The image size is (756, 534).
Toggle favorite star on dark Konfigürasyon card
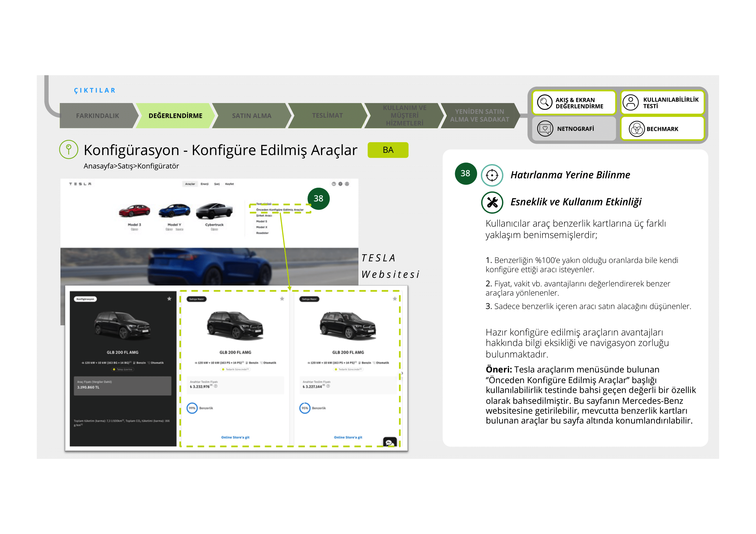(169, 299)
